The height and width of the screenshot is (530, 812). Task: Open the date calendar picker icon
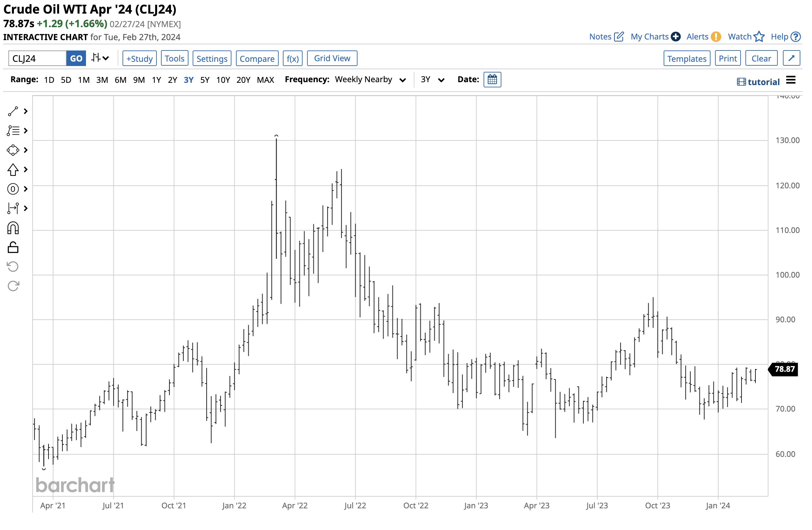pos(492,80)
